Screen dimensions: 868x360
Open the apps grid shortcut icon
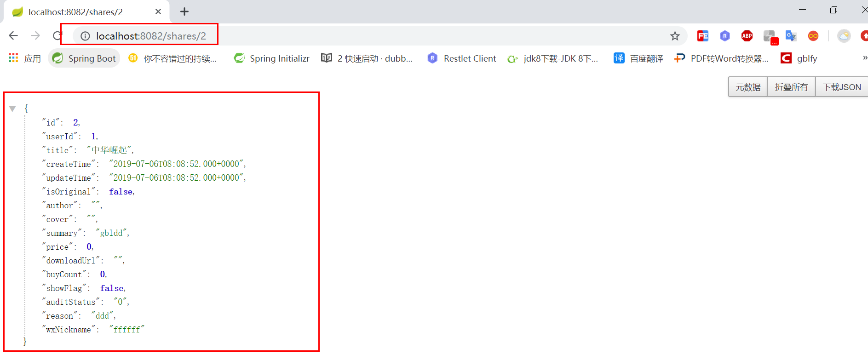point(13,58)
